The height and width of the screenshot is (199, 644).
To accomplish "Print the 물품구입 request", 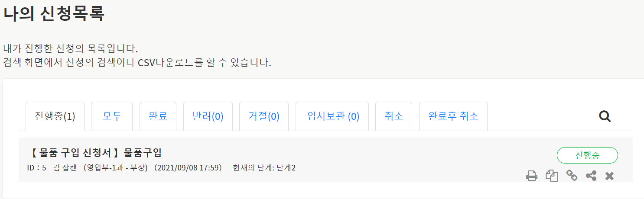I will pos(532,176).
